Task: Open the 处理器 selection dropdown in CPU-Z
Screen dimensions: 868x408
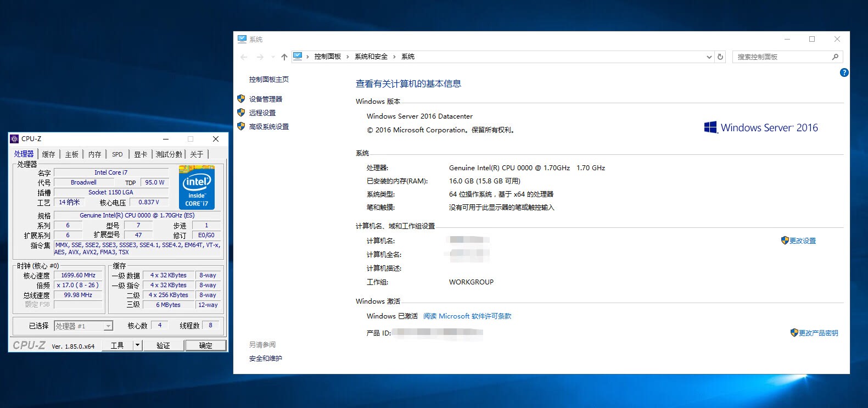Action: pyautogui.click(x=108, y=326)
